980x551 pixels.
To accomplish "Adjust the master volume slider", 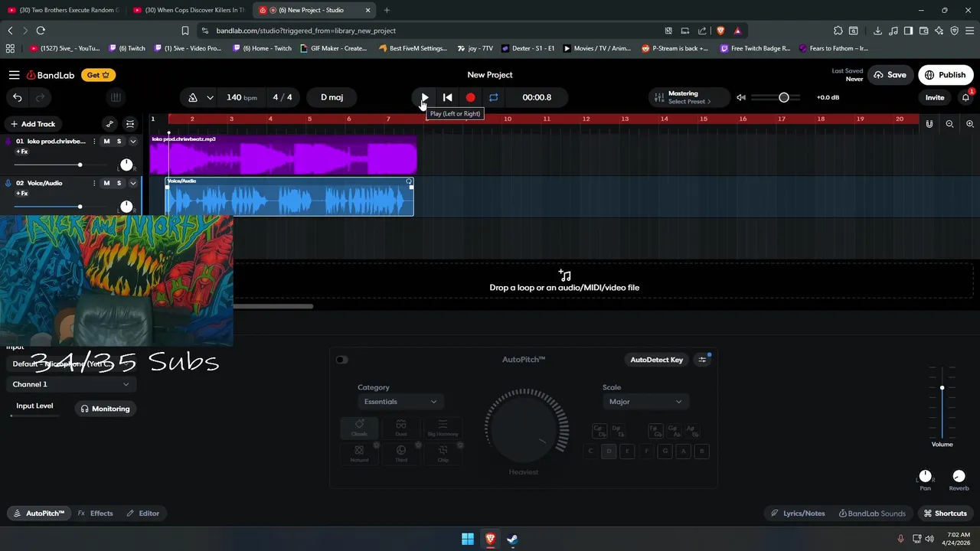I will tap(776, 97).
